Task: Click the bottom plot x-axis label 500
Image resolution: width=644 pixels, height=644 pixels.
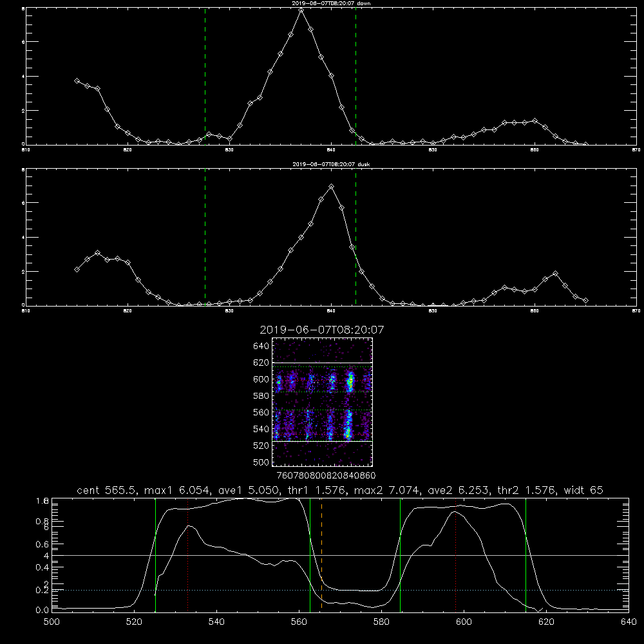Action: (52, 622)
